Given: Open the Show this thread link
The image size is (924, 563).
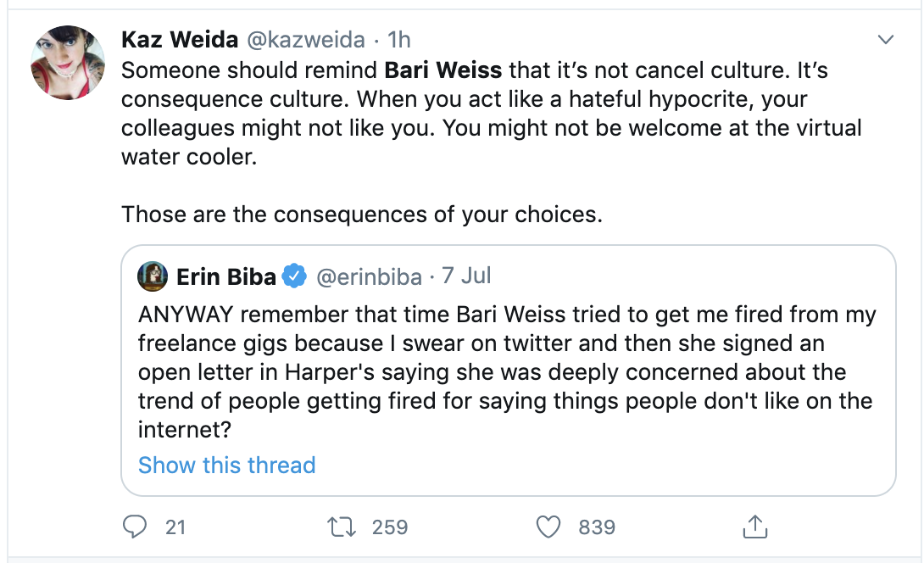Looking at the screenshot, I should tap(226, 465).
